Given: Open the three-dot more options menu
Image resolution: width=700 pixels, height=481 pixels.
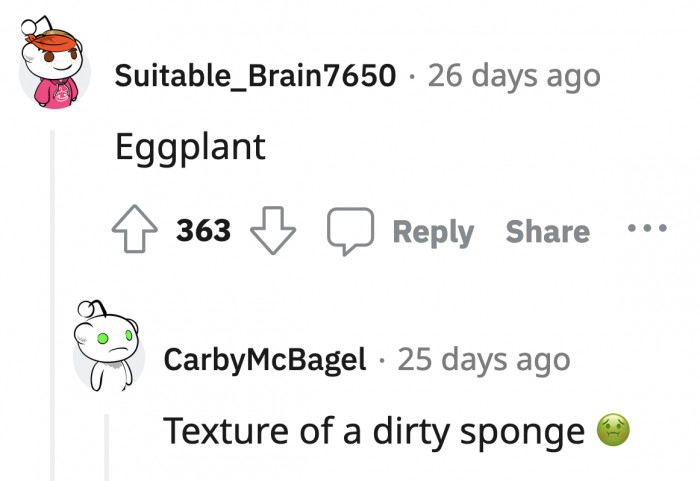Looking at the screenshot, I should (x=646, y=229).
